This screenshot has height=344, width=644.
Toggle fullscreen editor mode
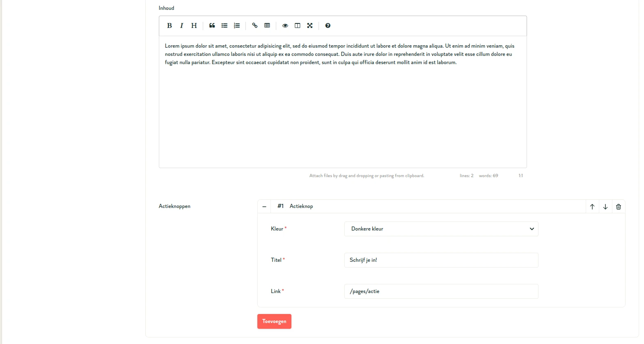pyautogui.click(x=310, y=25)
